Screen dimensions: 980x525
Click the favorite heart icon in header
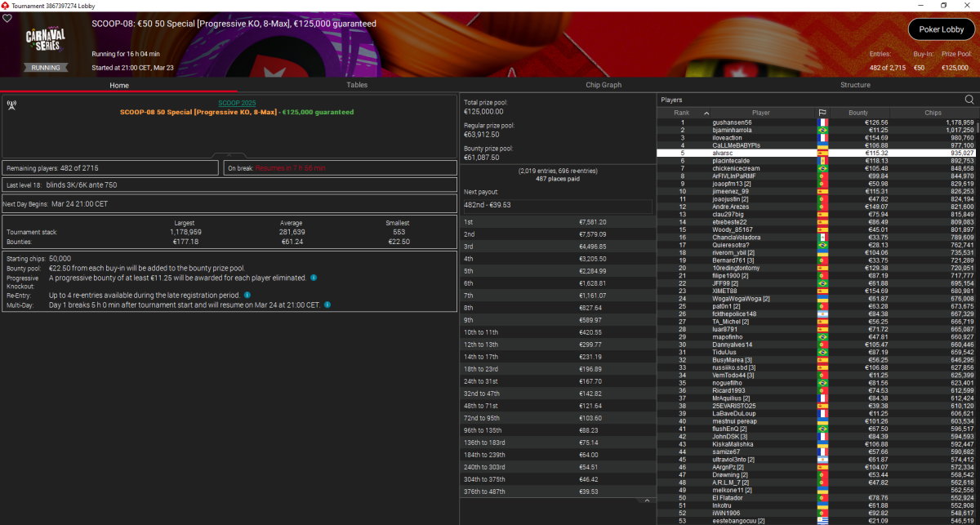pyautogui.click(x=7, y=18)
